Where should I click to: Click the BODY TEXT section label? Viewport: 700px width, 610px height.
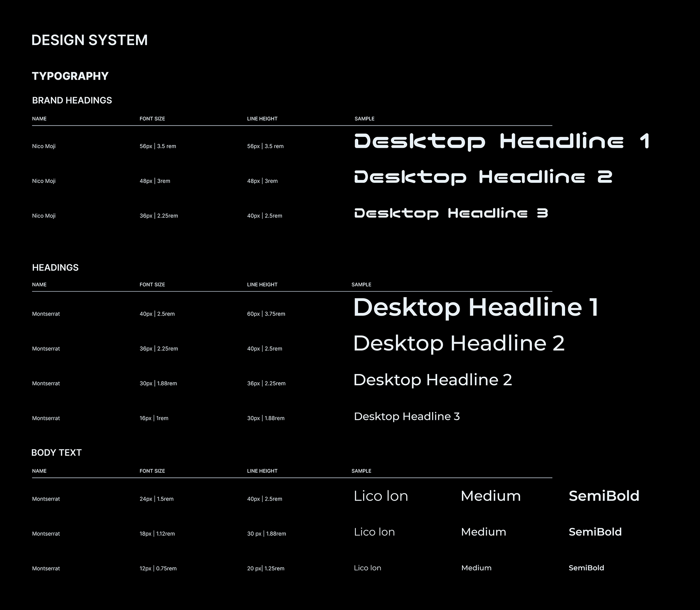[x=56, y=453]
